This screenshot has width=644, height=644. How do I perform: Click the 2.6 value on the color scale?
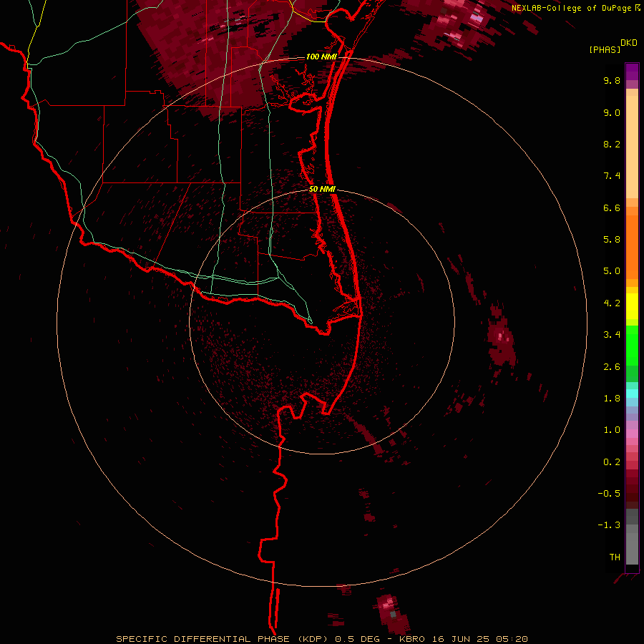[612, 367]
